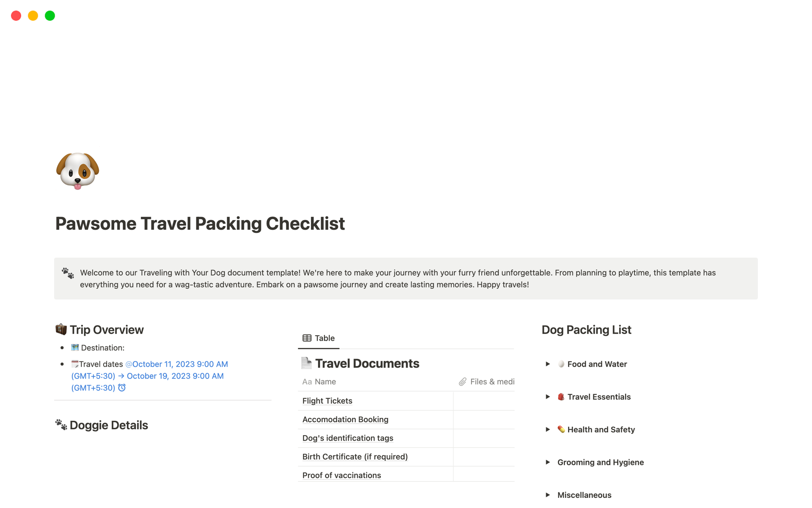Expand the Food and Water toggle

[548, 364]
